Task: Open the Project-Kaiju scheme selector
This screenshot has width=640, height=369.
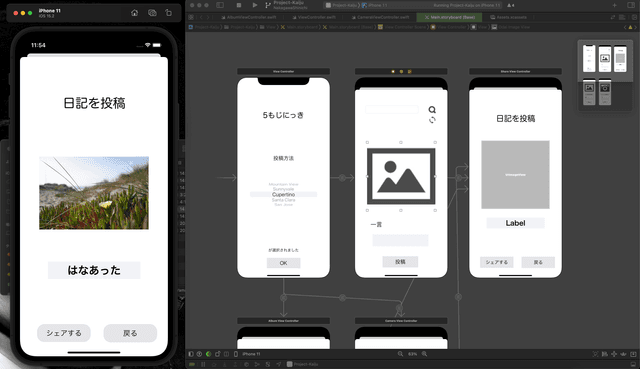Action: click(342, 5)
